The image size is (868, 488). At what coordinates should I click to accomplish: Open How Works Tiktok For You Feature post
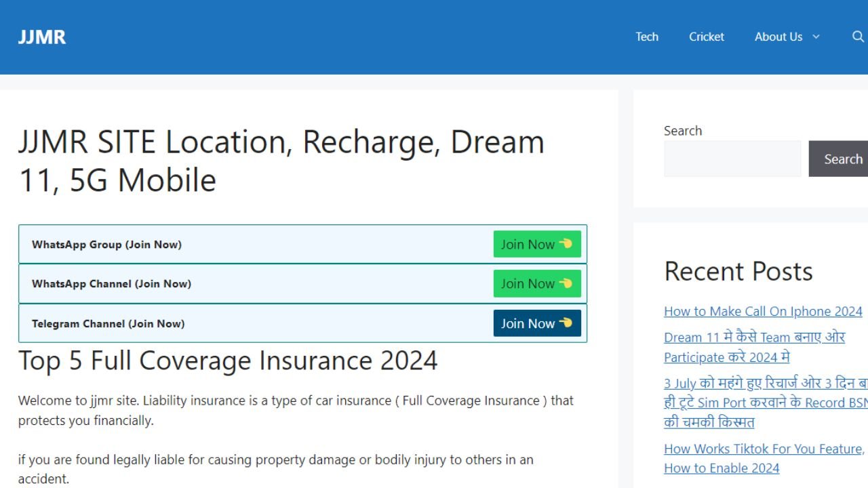764,458
